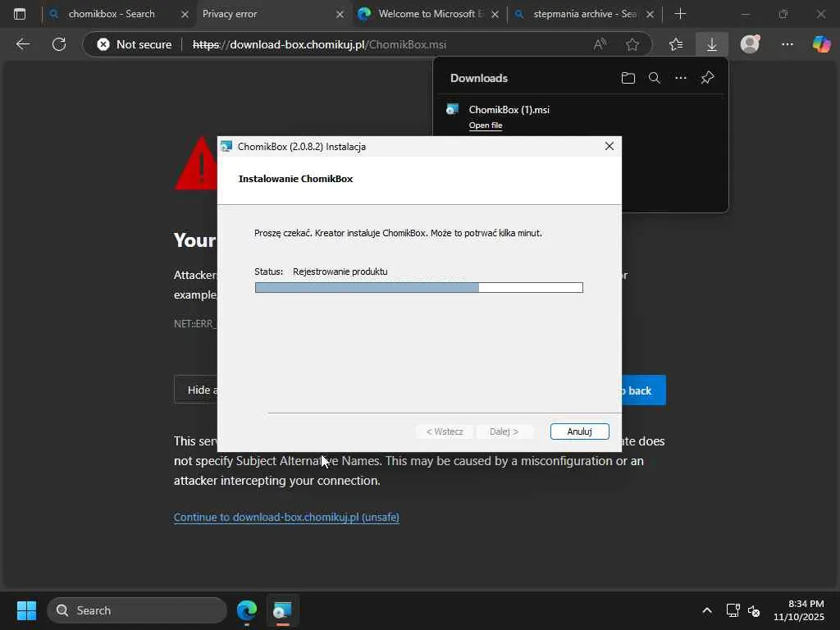Close the chomikbox - Search tab
840x630 pixels.
click(185, 15)
